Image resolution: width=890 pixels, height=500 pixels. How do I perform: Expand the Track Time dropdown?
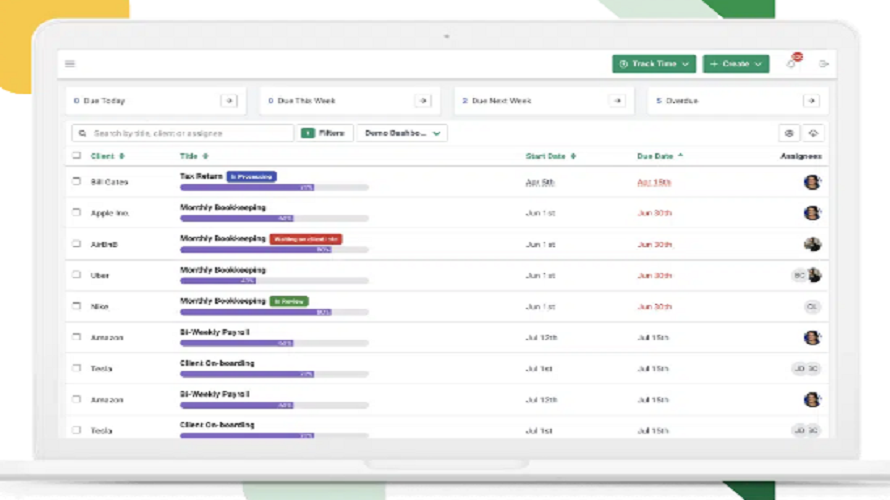point(654,64)
